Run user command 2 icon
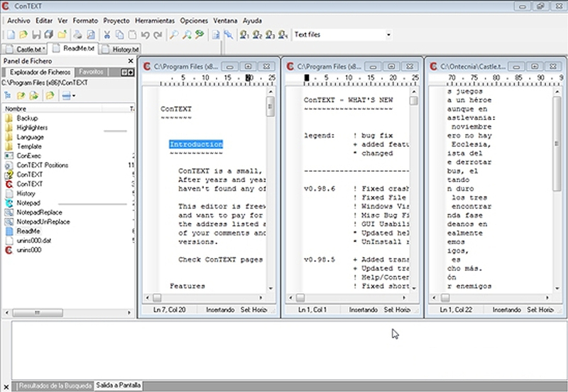568x392 pixels. pos(258,35)
